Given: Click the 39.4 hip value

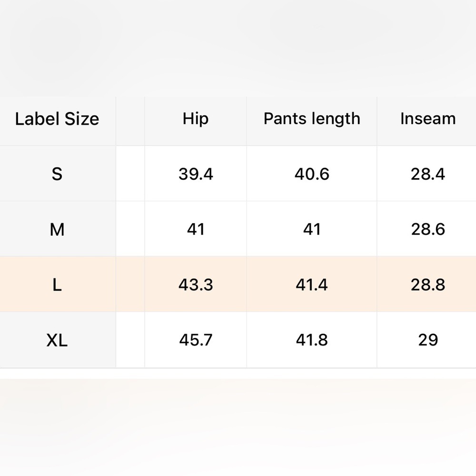Looking at the screenshot, I should [x=196, y=174].
